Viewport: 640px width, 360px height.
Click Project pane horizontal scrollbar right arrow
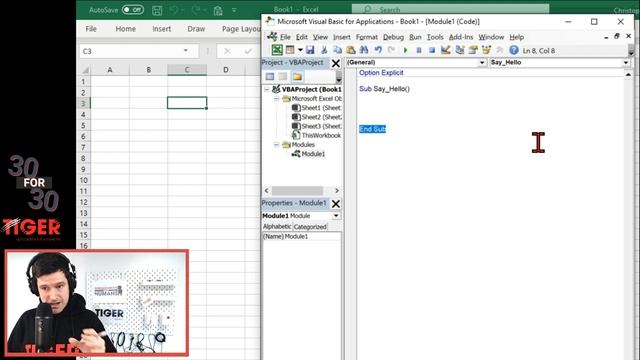tap(337, 191)
